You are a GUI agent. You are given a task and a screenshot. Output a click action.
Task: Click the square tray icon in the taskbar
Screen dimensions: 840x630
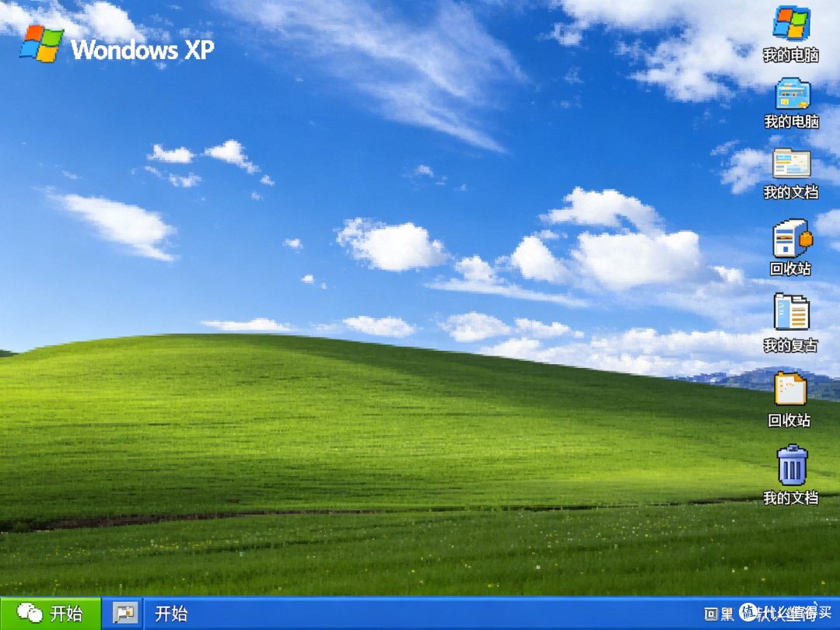[710, 614]
